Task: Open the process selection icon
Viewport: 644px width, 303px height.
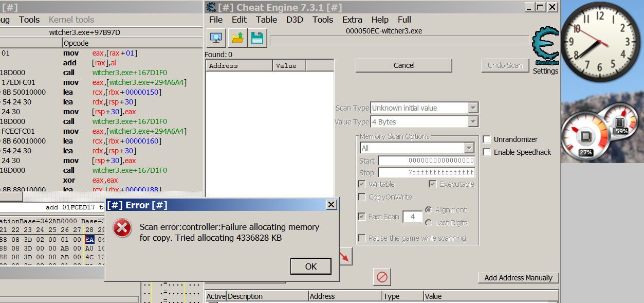Action: 216,38
